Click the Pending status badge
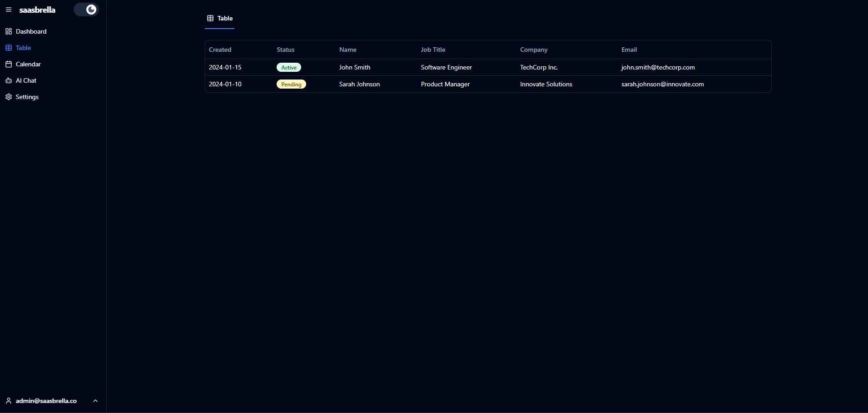This screenshot has width=868, height=413. [x=291, y=84]
